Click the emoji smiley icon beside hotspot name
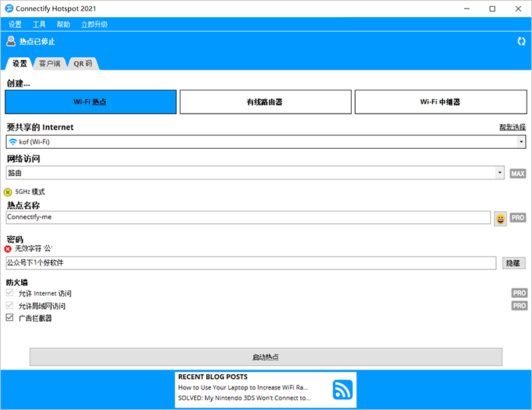Viewport: 532px width, 410px height. pos(500,218)
